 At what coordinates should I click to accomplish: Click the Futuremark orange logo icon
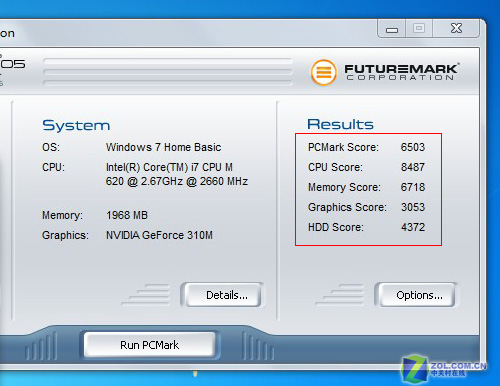[323, 72]
